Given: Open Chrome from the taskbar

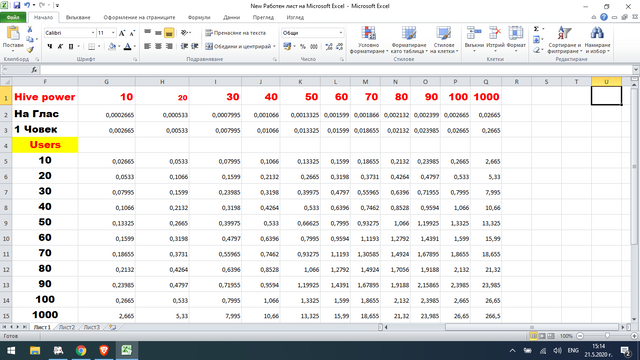Looking at the screenshot, I should point(81,350).
